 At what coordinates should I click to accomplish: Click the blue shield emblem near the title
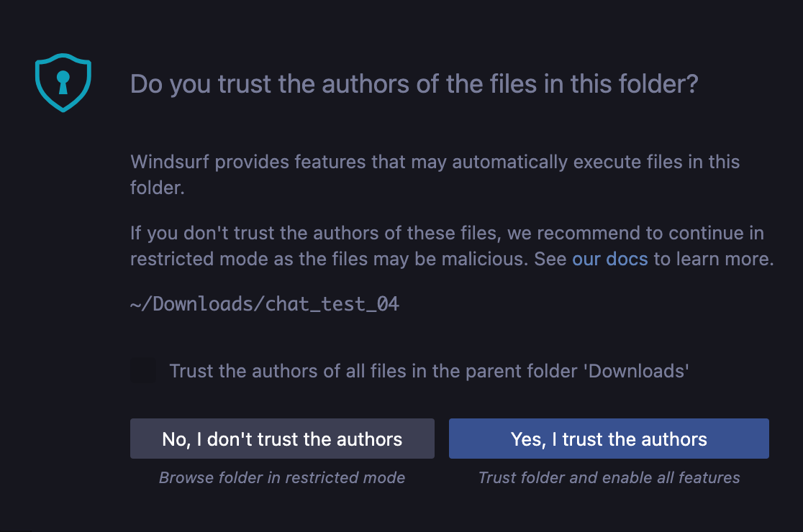63,82
